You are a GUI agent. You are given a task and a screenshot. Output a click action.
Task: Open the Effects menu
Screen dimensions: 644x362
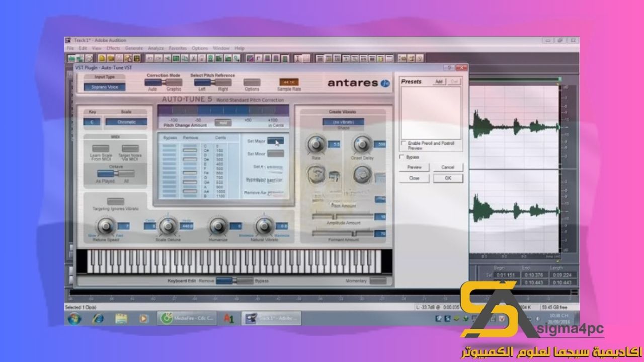click(113, 48)
